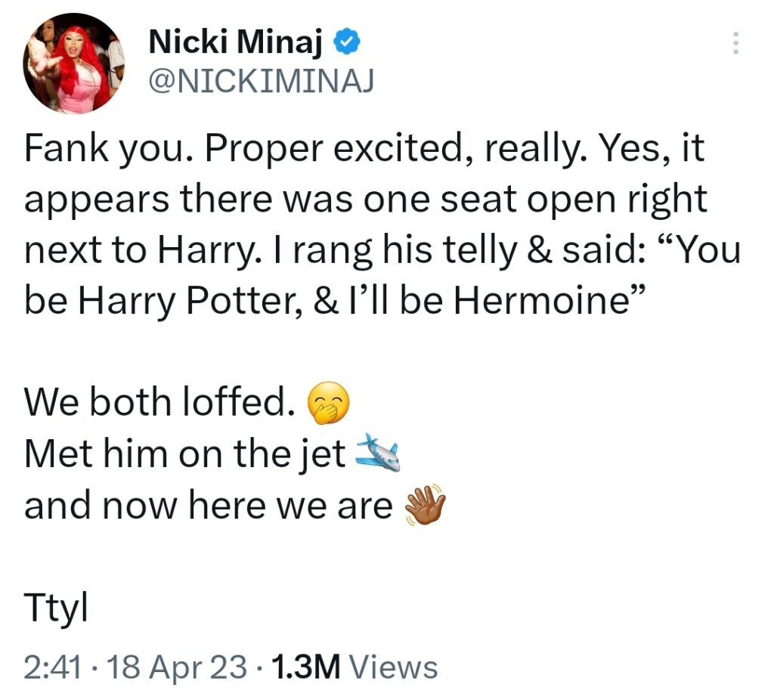Open the three-dot more options menu
This screenshot has width=774, height=700.
[735, 44]
